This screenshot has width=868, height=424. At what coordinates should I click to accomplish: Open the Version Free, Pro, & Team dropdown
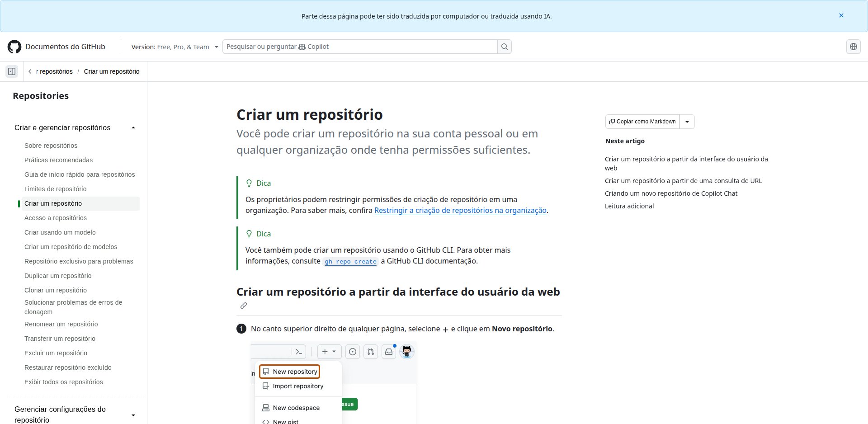click(175, 47)
